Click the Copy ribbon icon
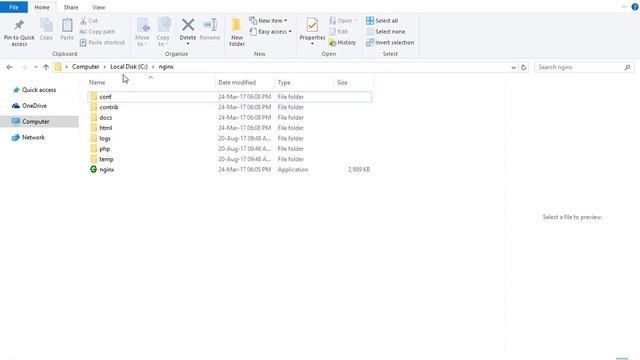640x360 pixels. (x=46, y=29)
